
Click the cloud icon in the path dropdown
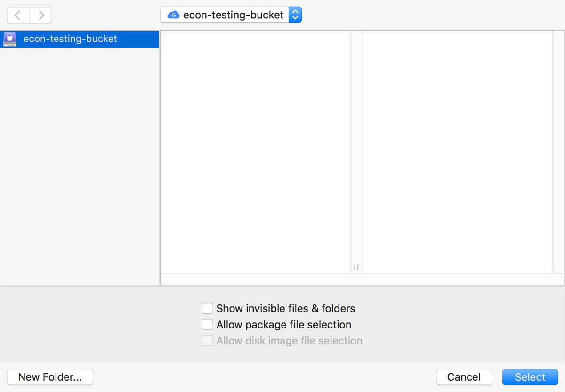click(173, 15)
